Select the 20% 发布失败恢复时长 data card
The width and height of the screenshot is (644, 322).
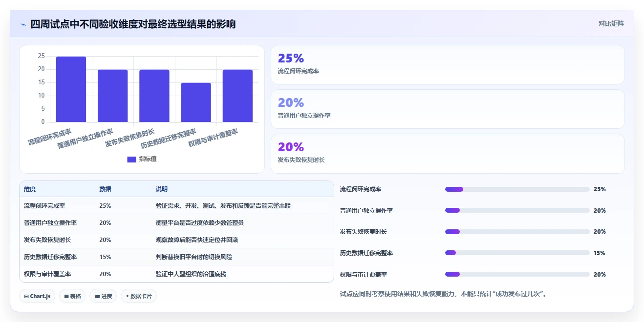point(448,153)
